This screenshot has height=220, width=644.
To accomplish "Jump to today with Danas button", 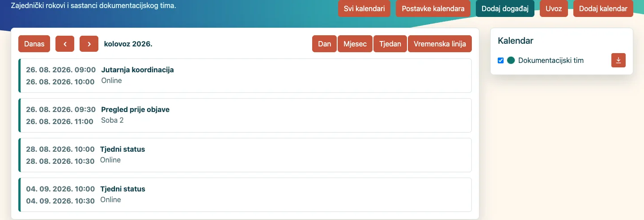I will (x=34, y=44).
